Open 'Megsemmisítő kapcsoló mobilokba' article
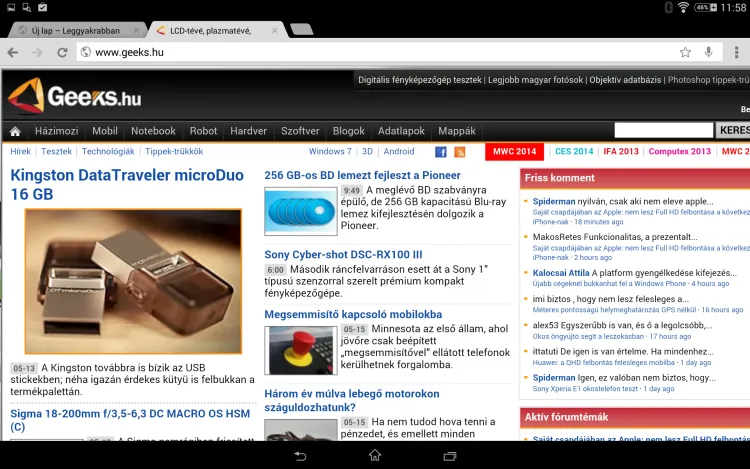750x469 pixels. click(353, 315)
